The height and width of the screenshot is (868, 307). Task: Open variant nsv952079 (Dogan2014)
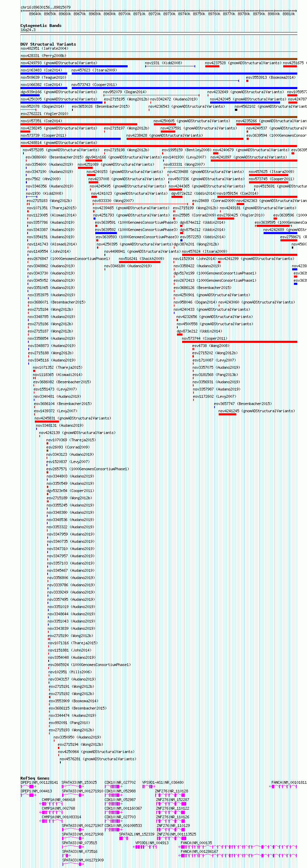[125, 92]
